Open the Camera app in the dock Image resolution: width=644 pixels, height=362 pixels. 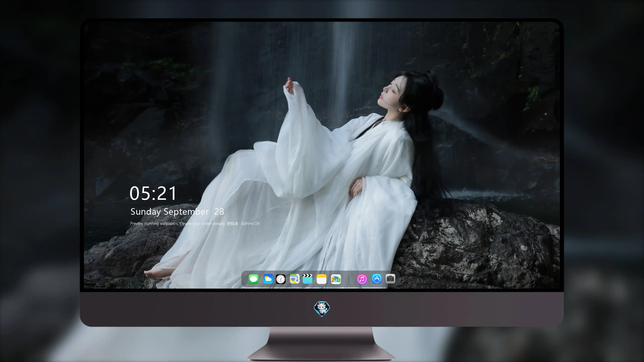tap(390, 279)
